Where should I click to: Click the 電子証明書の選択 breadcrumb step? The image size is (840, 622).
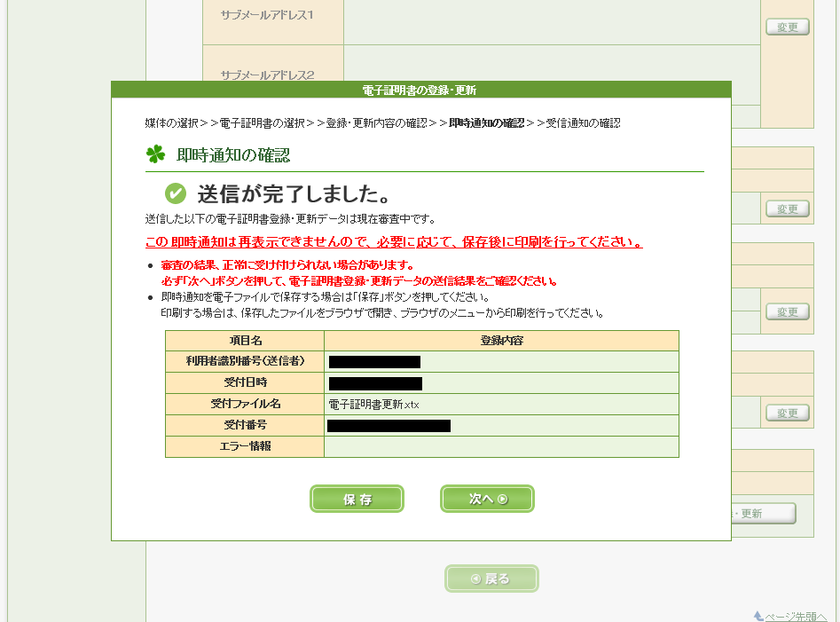pyautogui.click(x=262, y=123)
